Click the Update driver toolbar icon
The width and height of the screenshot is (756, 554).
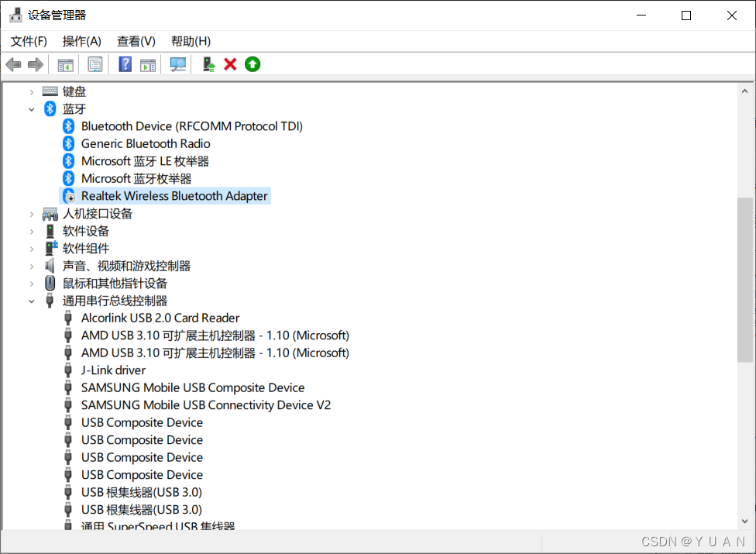pos(208,64)
